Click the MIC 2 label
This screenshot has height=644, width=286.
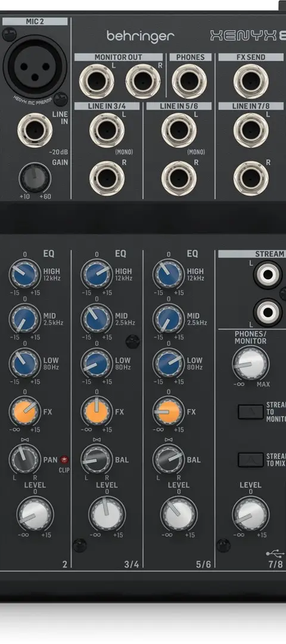(x=35, y=21)
